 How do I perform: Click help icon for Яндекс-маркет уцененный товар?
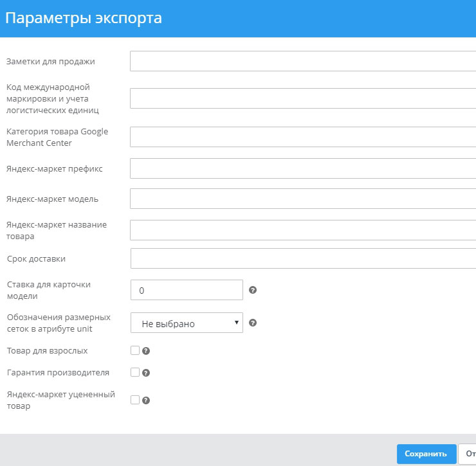(146, 400)
